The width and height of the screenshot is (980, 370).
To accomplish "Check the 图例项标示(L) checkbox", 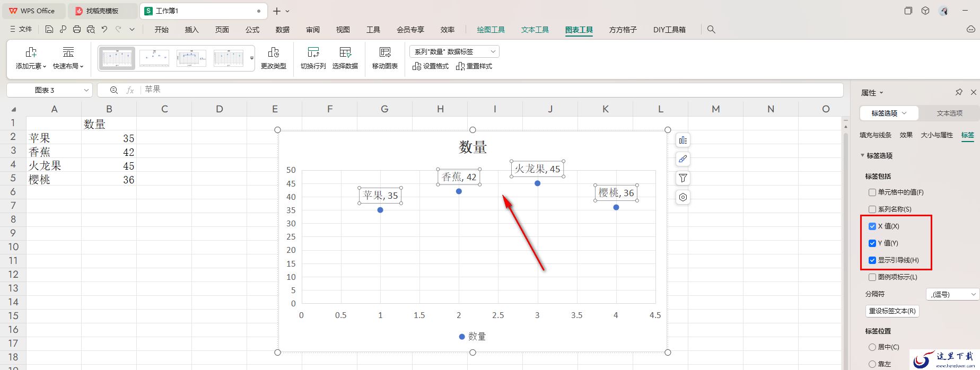I will point(872,277).
